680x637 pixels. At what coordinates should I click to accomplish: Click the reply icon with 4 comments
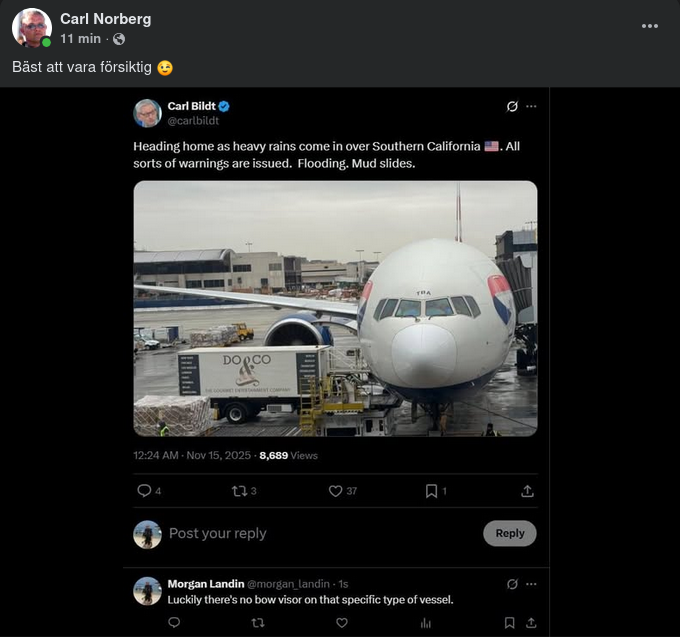[144, 491]
